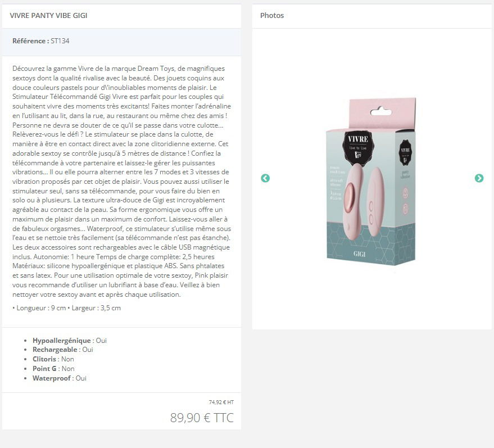Image resolution: width=494 pixels, height=448 pixels.
Task: Click the Hypoallergénique feature line
Action: click(70, 341)
